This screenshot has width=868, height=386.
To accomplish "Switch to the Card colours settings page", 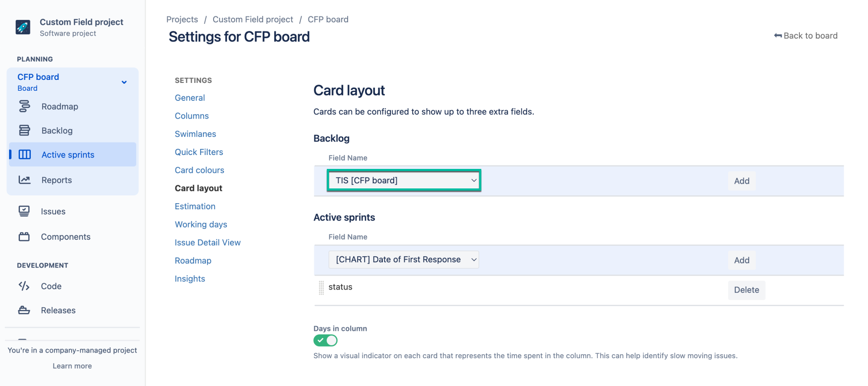I will pos(199,170).
